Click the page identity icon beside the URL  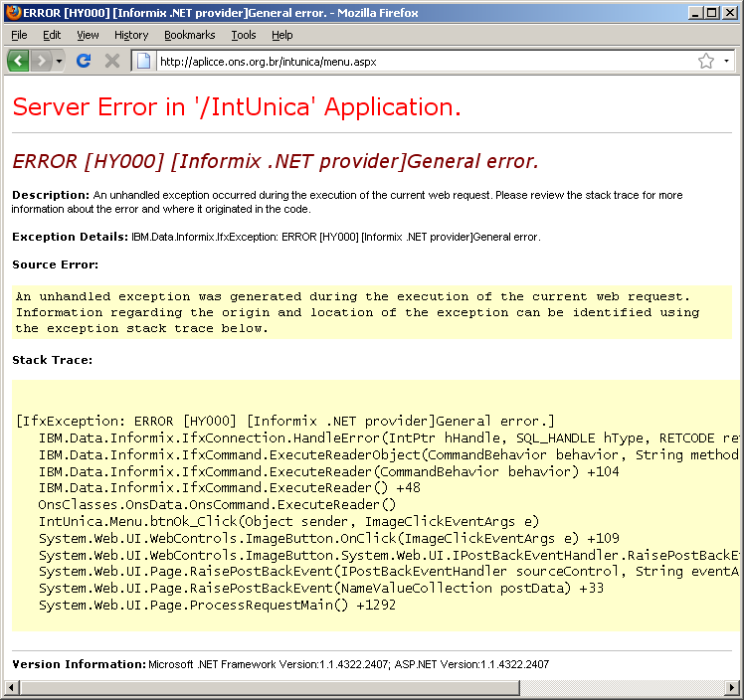143,62
